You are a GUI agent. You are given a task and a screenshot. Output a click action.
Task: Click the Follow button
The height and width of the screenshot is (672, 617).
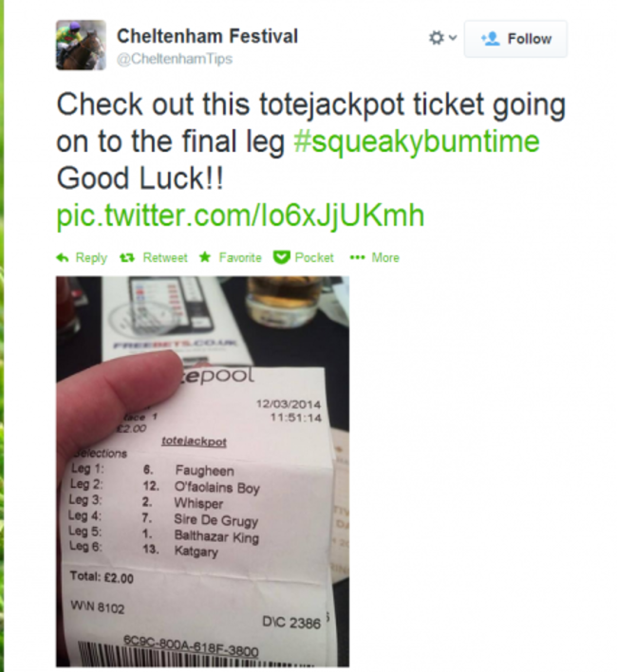(x=515, y=39)
